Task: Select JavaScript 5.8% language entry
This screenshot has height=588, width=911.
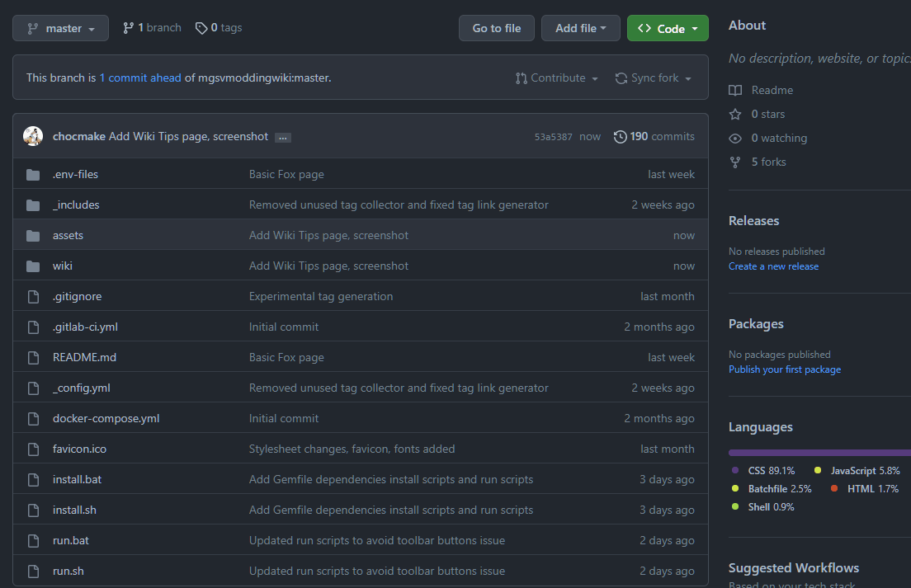Action: pyautogui.click(x=857, y=471)
